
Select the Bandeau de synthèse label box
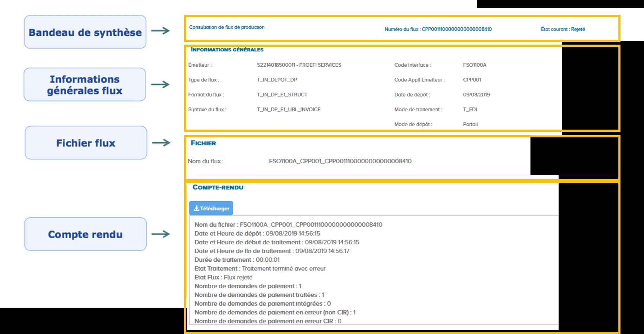(x=85, y=32)
